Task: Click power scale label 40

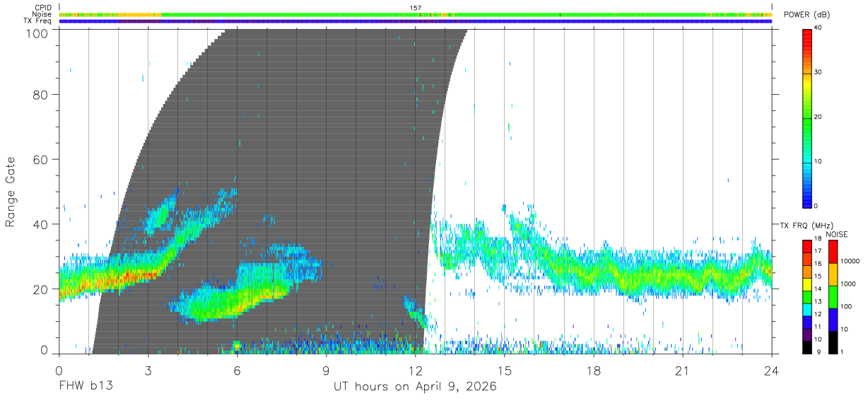Action: (x=818, y=28)
